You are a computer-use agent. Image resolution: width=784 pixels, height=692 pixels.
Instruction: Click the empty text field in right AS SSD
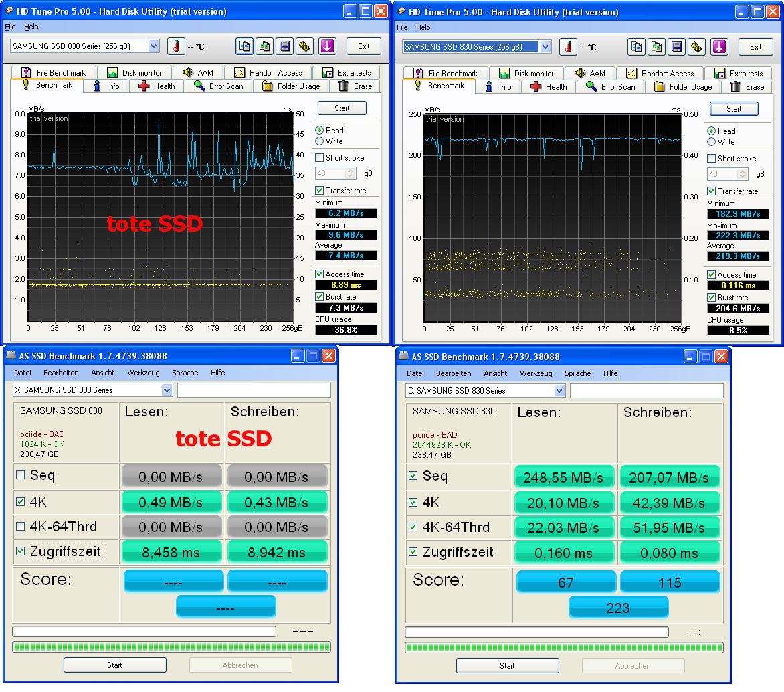646,390
